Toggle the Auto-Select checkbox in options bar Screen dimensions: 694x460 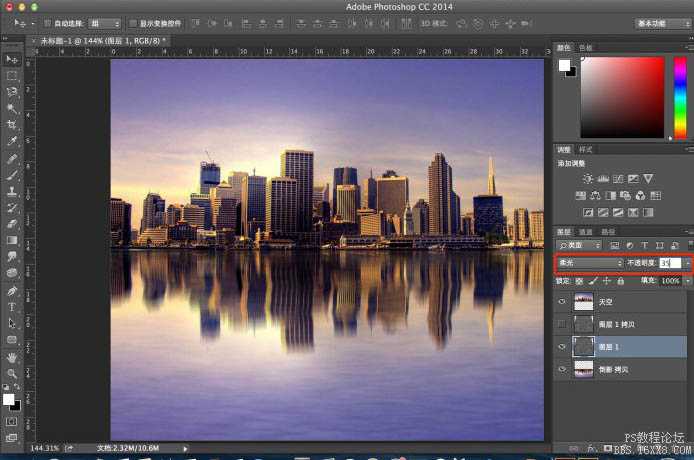click(x=47, y=23)
